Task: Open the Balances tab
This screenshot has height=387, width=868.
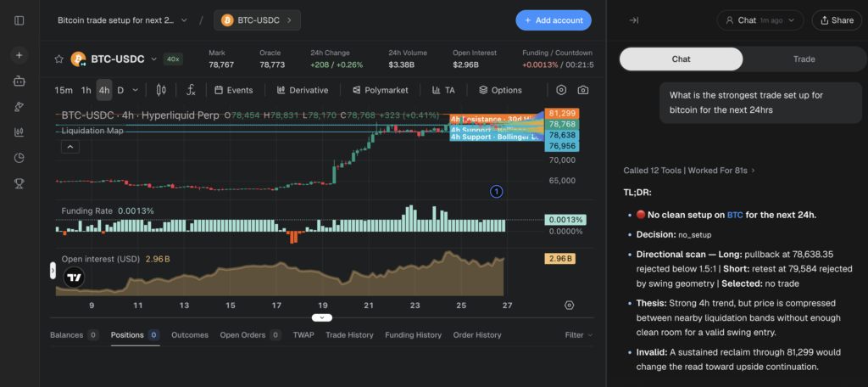Action: click(x=75, y=335)
